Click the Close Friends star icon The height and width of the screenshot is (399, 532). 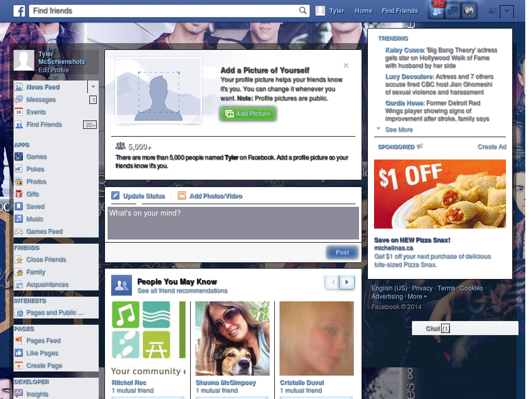click(19, 260)
